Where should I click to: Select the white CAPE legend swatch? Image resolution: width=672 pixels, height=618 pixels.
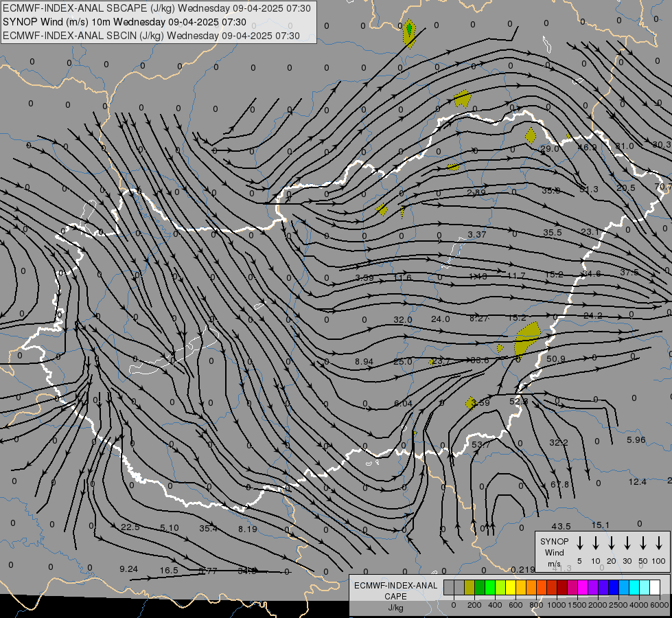[x=656, y=587]
